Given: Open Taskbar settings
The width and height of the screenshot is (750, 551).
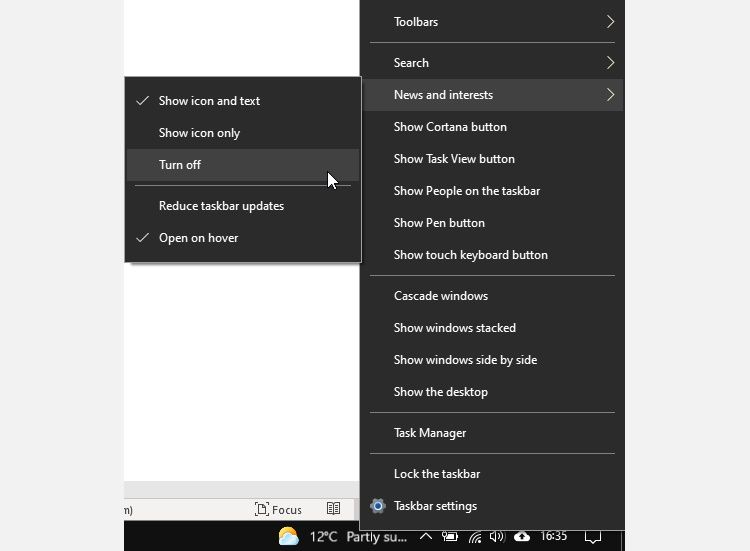Looking at the screenshot, I should 435,506.
